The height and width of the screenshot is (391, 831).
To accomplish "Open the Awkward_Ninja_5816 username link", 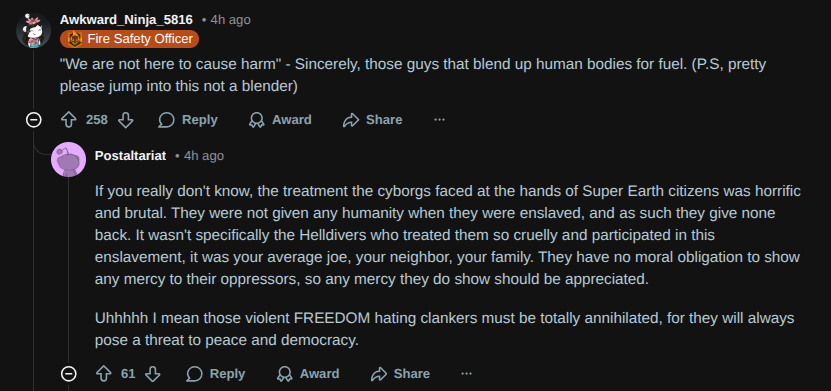I will click(x=126, y=20).
